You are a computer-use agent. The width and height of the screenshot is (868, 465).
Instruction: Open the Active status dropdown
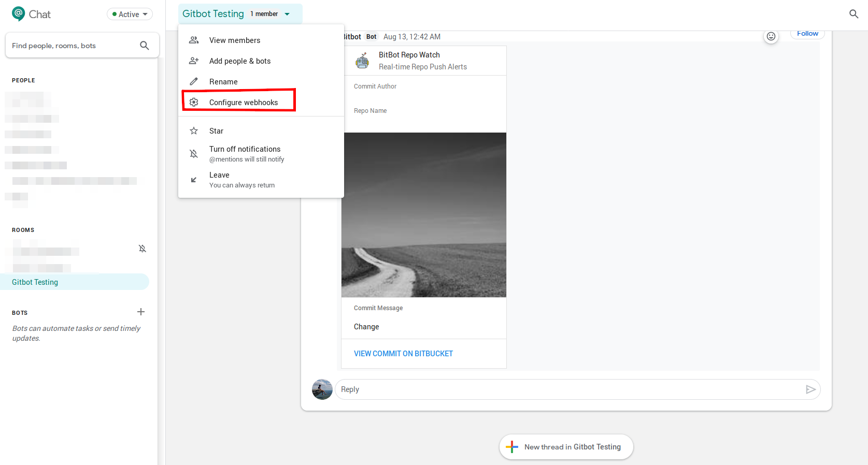(130, 14)
